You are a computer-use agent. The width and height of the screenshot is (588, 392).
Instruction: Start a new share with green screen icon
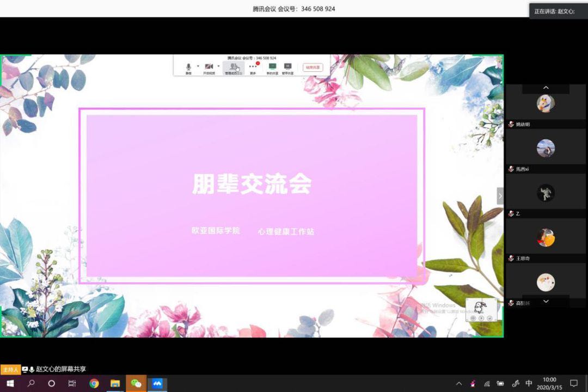272,67
